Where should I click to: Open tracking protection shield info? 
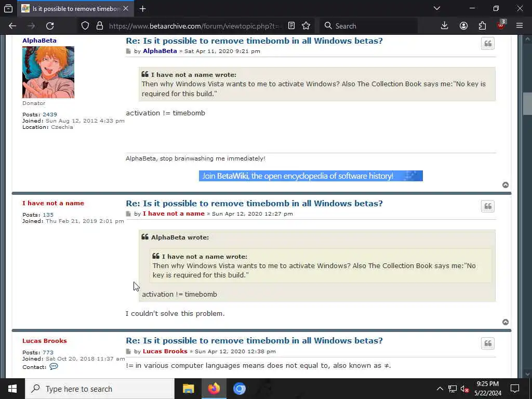[85, 26]
